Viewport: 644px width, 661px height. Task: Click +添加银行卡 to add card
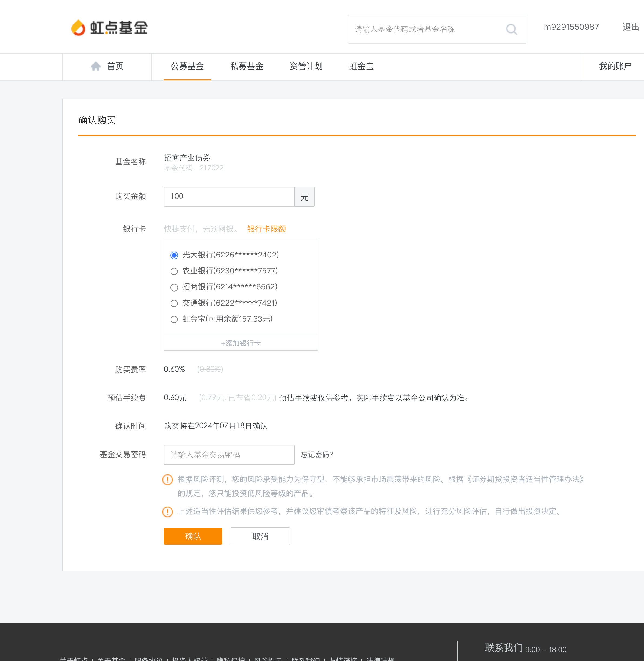[x=241, y=343]
